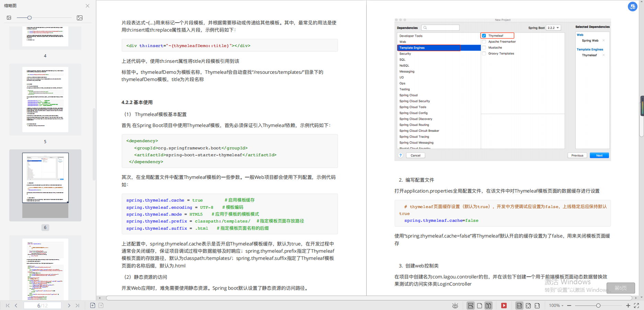Select NoSQL in dependency list

tap(404, 66)
